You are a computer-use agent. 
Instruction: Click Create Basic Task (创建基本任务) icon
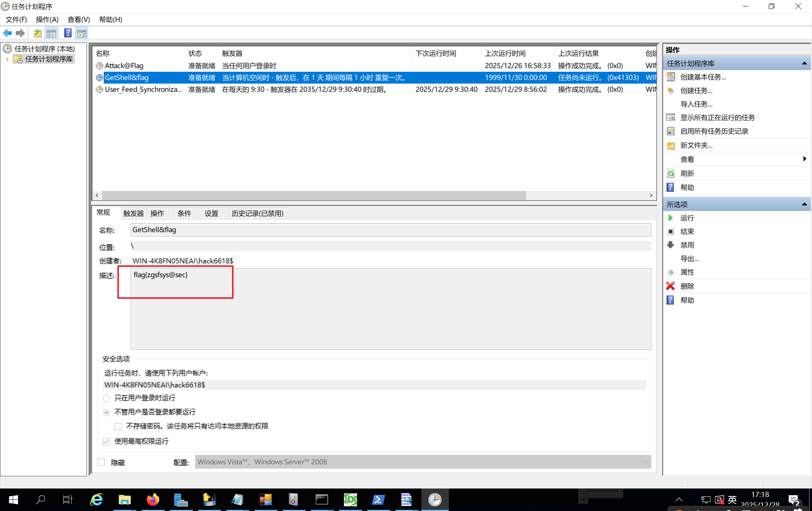[x=670, y=77]
